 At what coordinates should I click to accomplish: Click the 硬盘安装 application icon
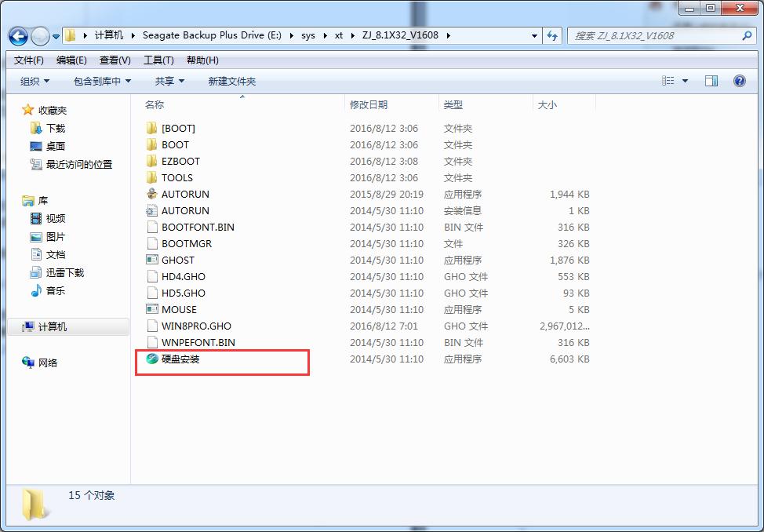coord(152,359)
